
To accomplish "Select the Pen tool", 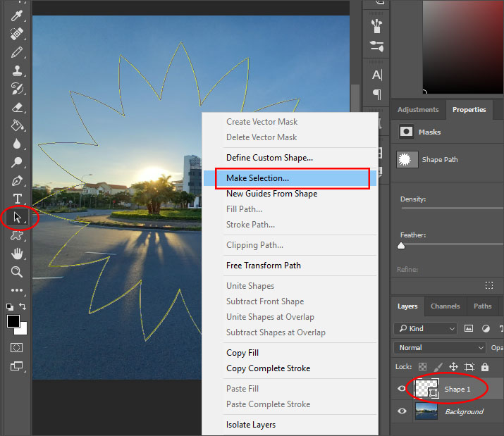I will coord(17,180).
